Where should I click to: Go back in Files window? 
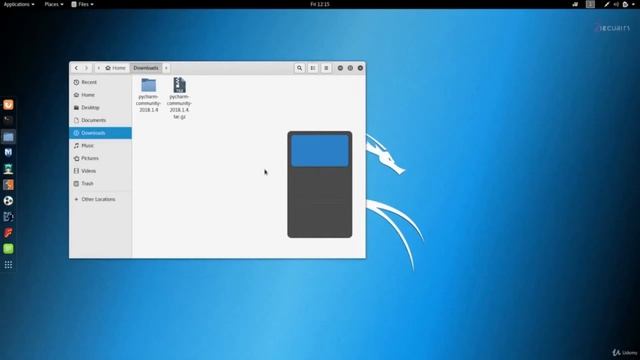click(x=76, y=68)
